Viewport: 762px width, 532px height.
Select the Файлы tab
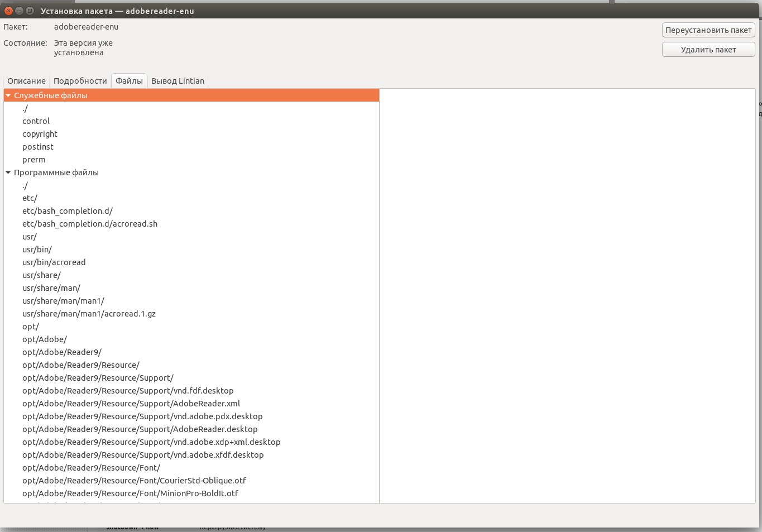129,81
